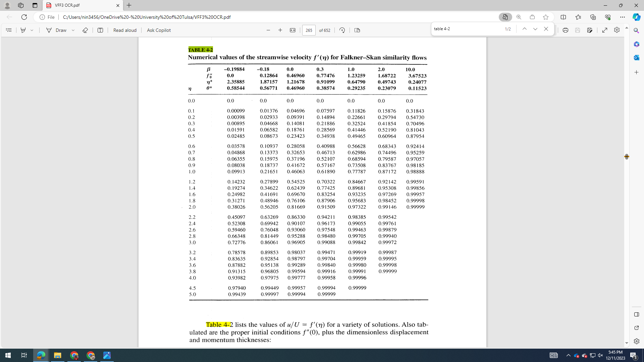
Task: Expand the page view mode menu
Action: click(357, 30)
